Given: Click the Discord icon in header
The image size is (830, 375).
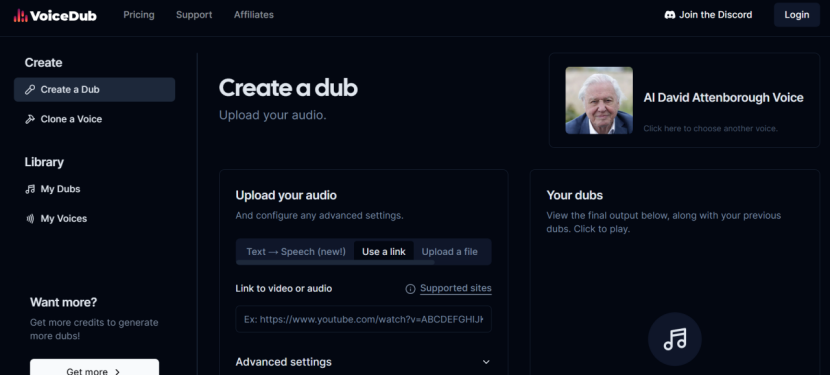Looking at the screenshot, I should click(670, 15).
